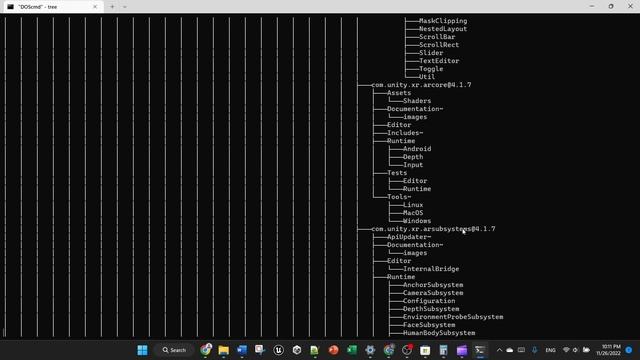This screenshot has width=640, height=360.
Task: Open the new tab dropdown arrow
Action: point(124,7)
